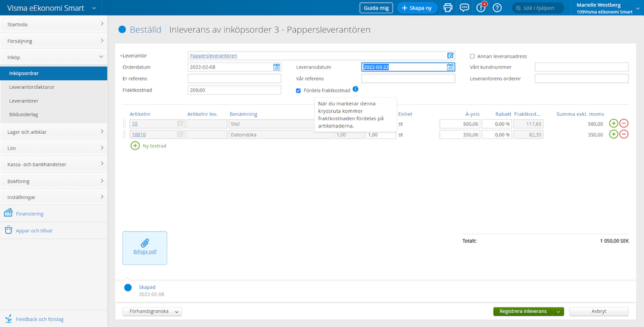The image size is (644, 327).
Task: Click the Bifoga pdf attachment area
Action: click(x=145, y=248)
